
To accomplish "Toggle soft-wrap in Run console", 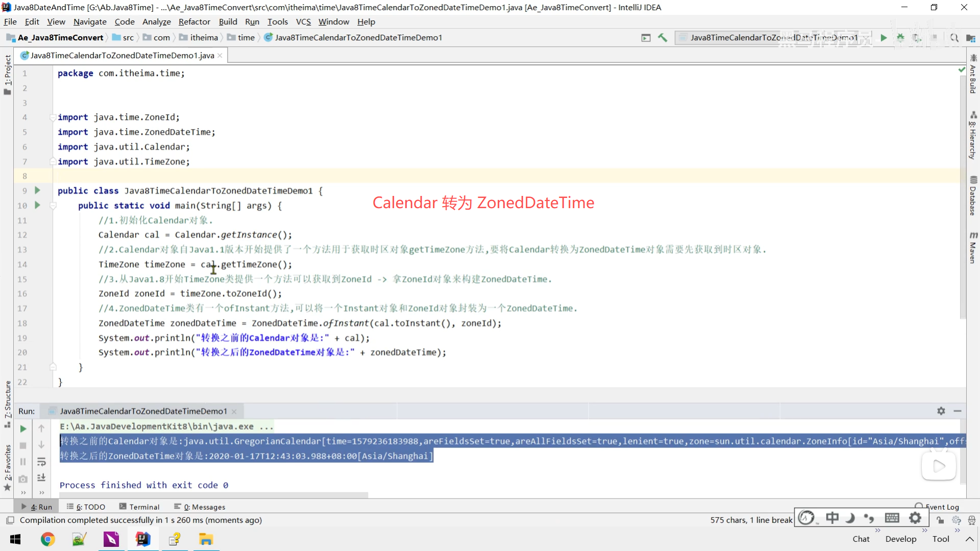I will click(41, 462).
